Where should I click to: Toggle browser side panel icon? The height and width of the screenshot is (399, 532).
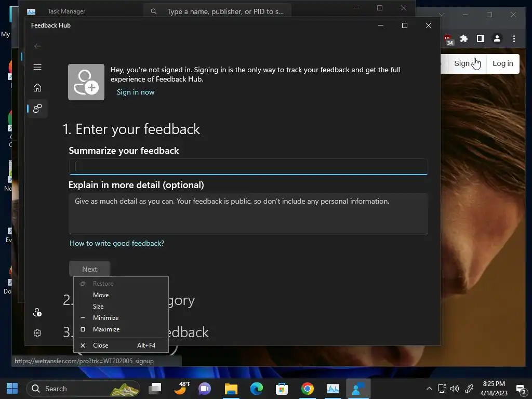(x=481, y=38)
